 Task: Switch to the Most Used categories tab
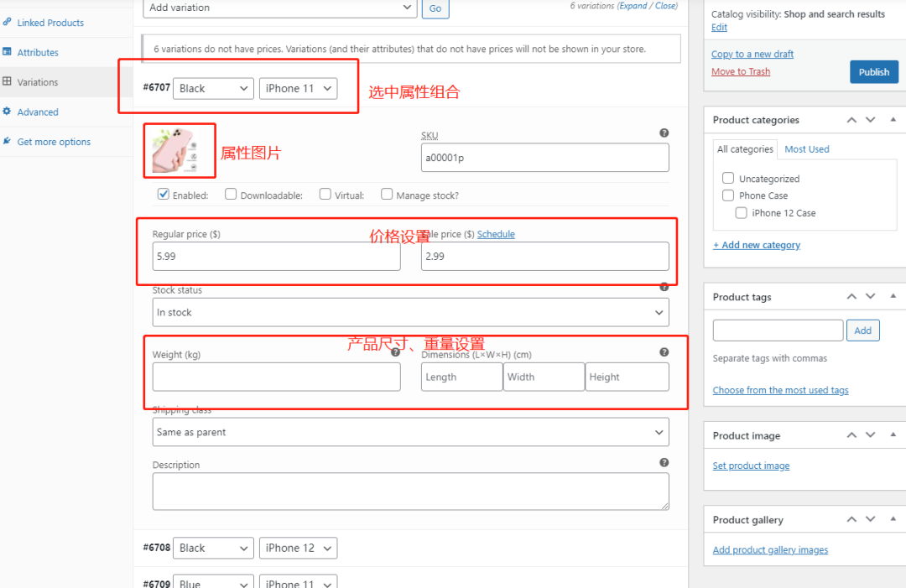point(806,149)
